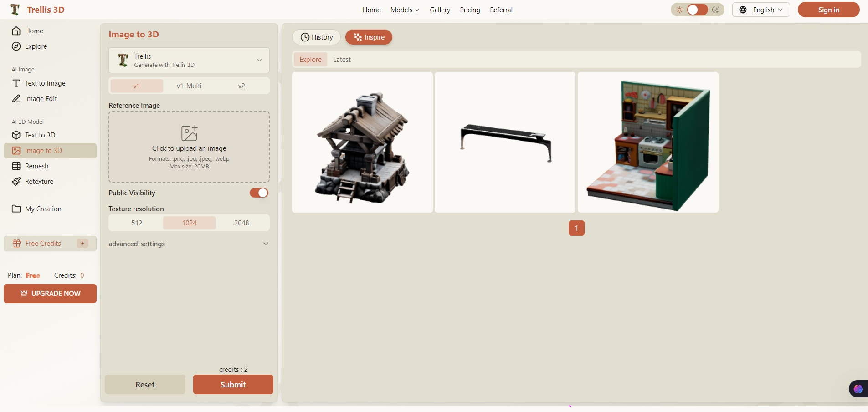Select the v1 model version
Image resolution: width=868 pixels, height=412 pixels.
pos(137,86)
